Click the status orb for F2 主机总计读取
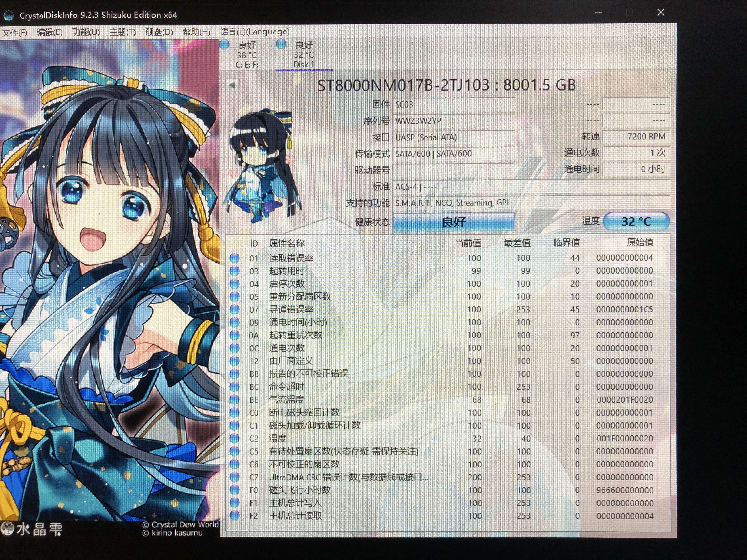Screen dimensions: 747x560 (x=234, y=515)
